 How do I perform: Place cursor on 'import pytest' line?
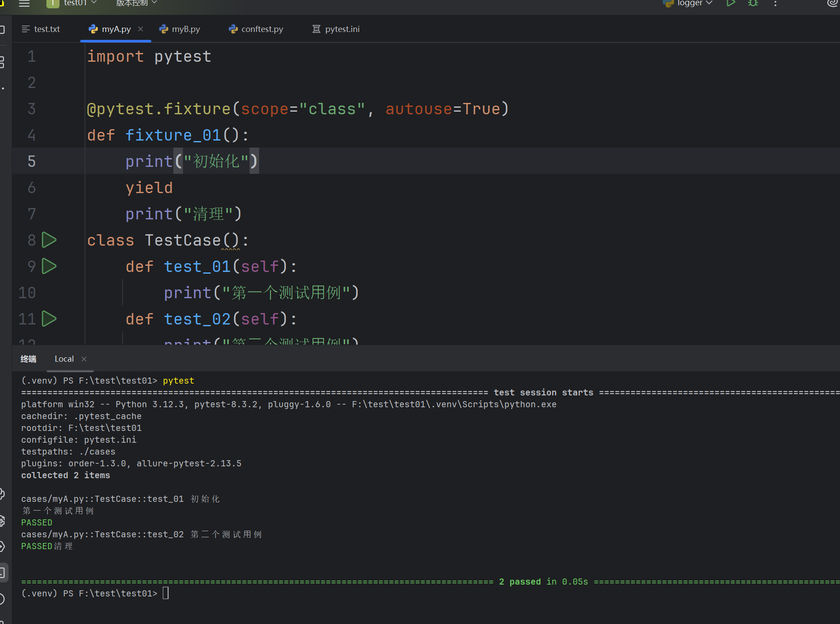[x=149, y=56]
